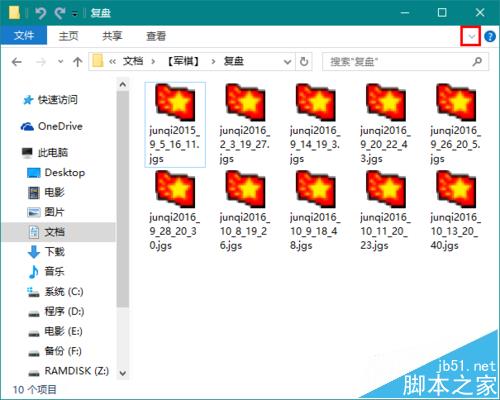Select junqi2016_10_8_19_26.jgs file icon
Viewport: 500px width, 400px height.
pyautogui.click(x=245, y=189)
